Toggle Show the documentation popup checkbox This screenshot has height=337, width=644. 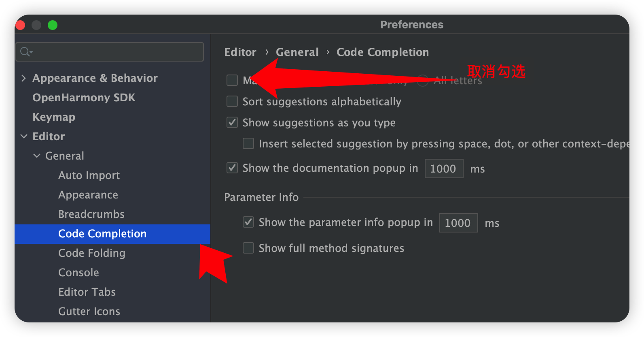pos(232,168)
